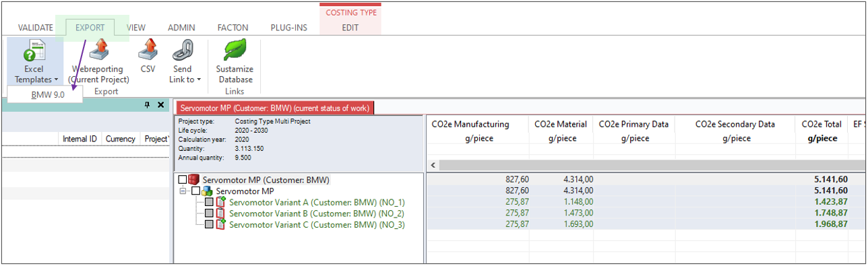Select the Servomotor Variant A document icon
This screenshot has height=266, width=868.
[220, 202]
